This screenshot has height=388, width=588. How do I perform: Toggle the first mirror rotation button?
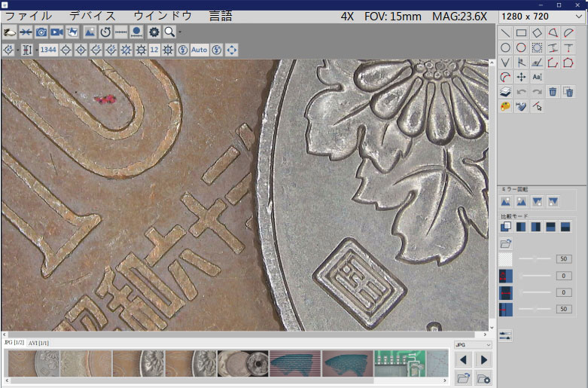[506, 201]
